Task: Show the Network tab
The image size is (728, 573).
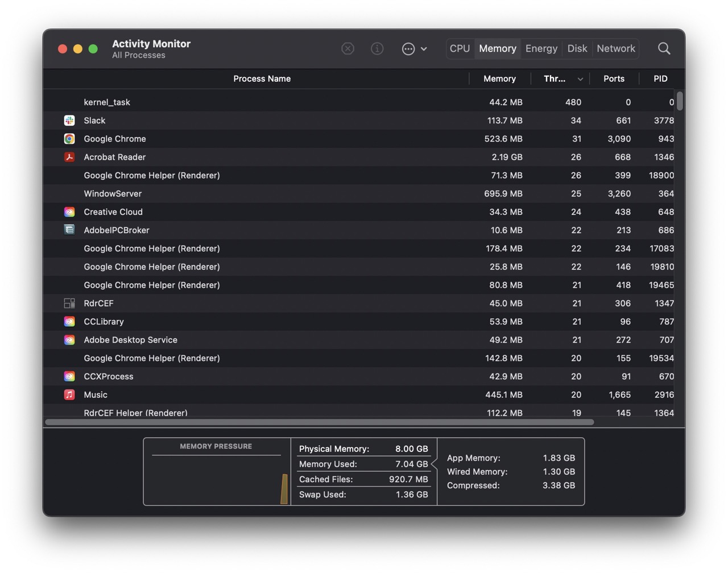Action: pyautogui.click(x=615, y=49)
